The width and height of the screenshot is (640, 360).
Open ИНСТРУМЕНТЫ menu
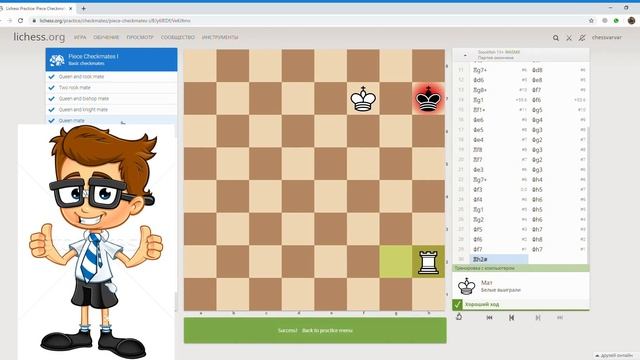click(220, 37)
